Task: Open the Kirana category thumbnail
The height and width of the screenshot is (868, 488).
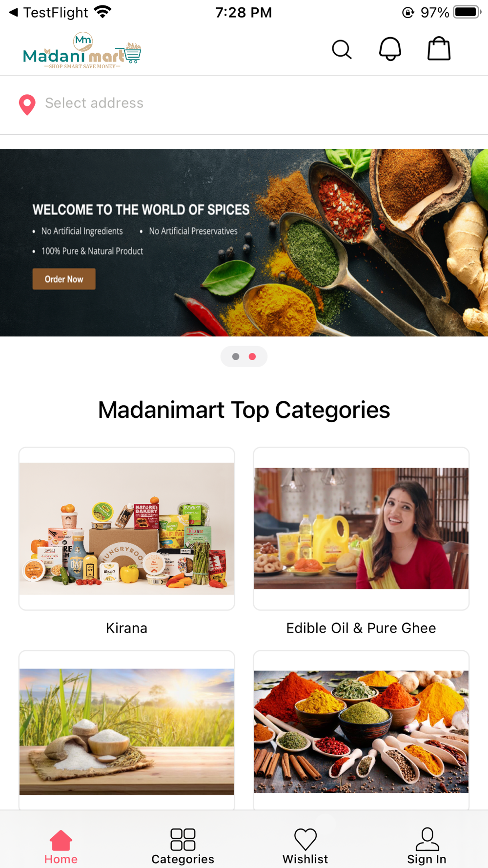Action: [x=127, y=529]
